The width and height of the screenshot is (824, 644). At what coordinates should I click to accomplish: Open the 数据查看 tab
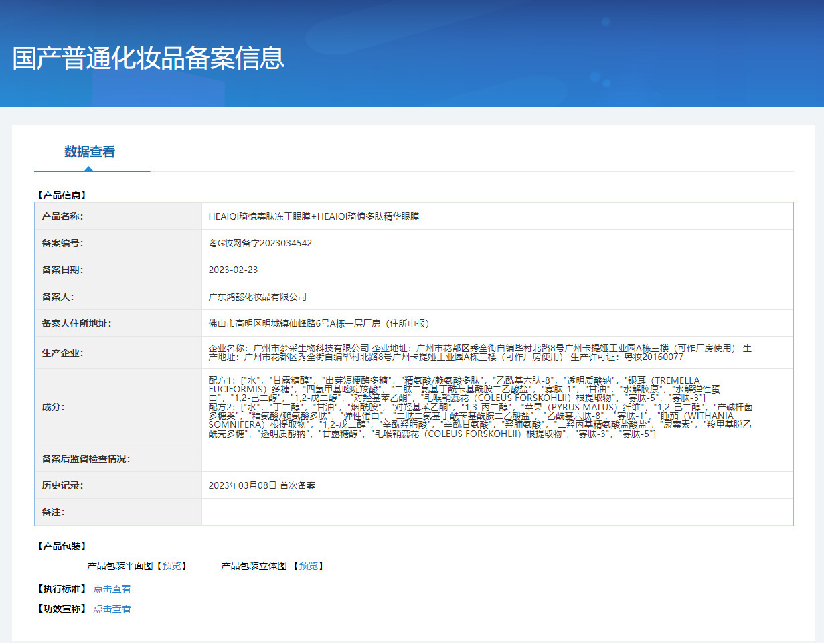[x=90, y=152]
